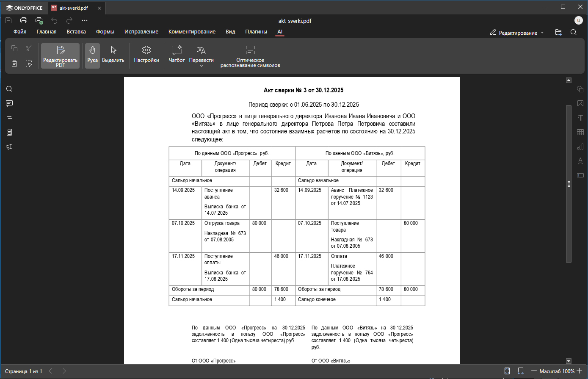Show page thumbnails panel in the left sidebar
This screenshot has width=588, height=379.
pos(9,132)
